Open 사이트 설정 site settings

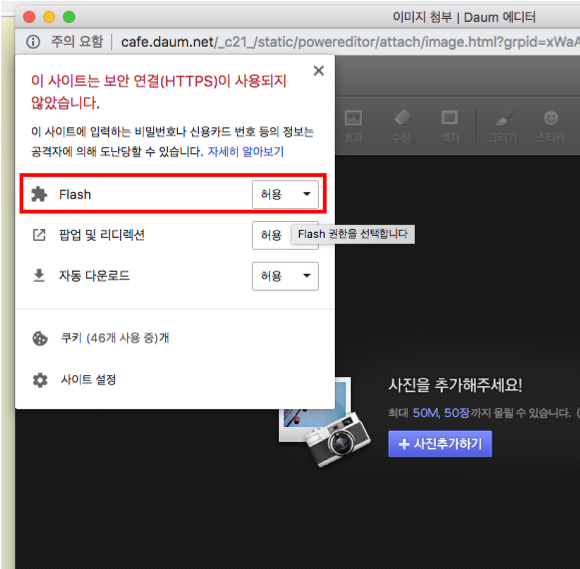[88, 379]
